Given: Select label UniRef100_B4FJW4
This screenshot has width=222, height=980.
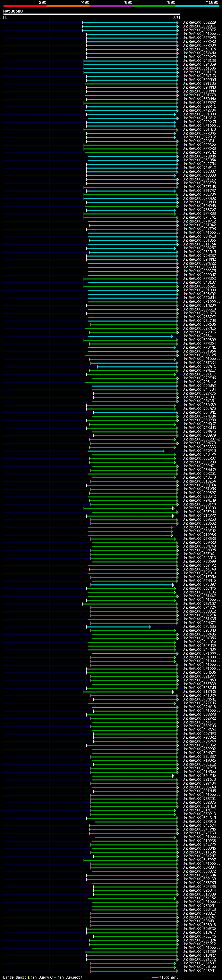Looking at the screenshot, I should 199,389.
